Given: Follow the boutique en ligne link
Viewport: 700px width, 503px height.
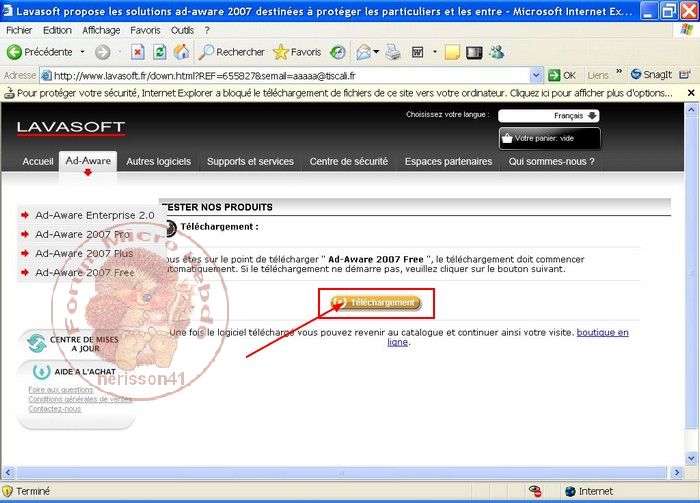Looking at the screenshot, I should pyautogui.click(x=603, y=333).
